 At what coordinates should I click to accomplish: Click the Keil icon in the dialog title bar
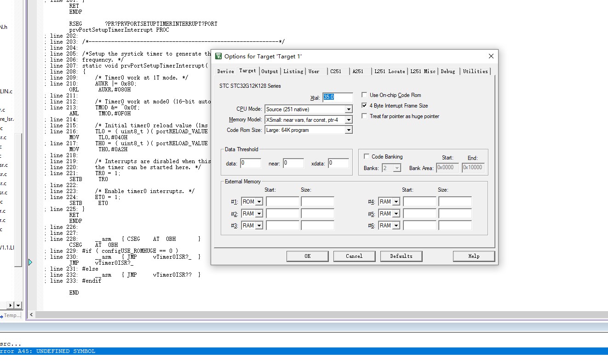click(218, 56)
